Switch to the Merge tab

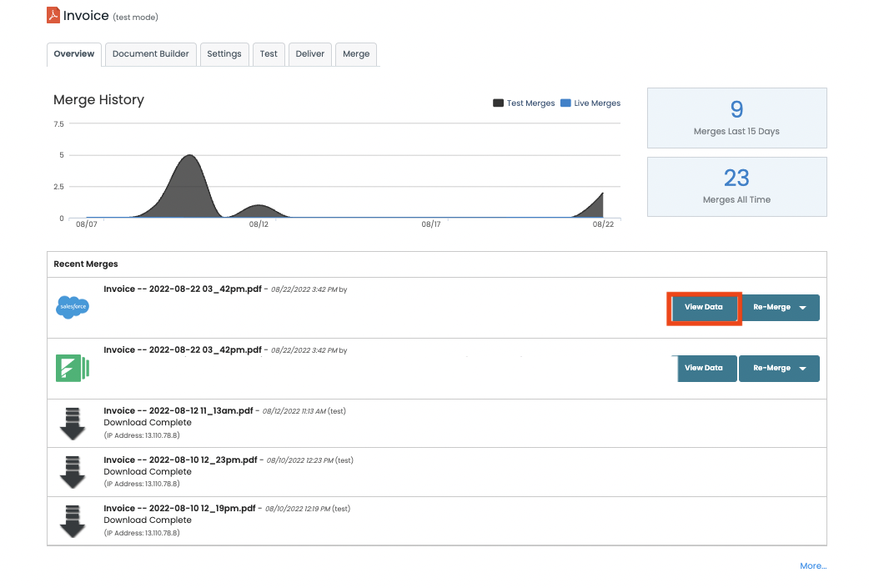356,54
